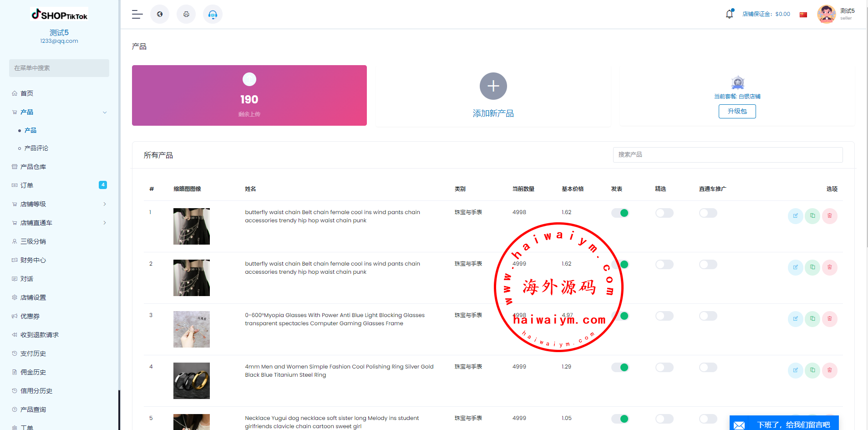Disable the 发表 toggle for product 1
This screenshot has width=868, height=430.
point(620,213)
